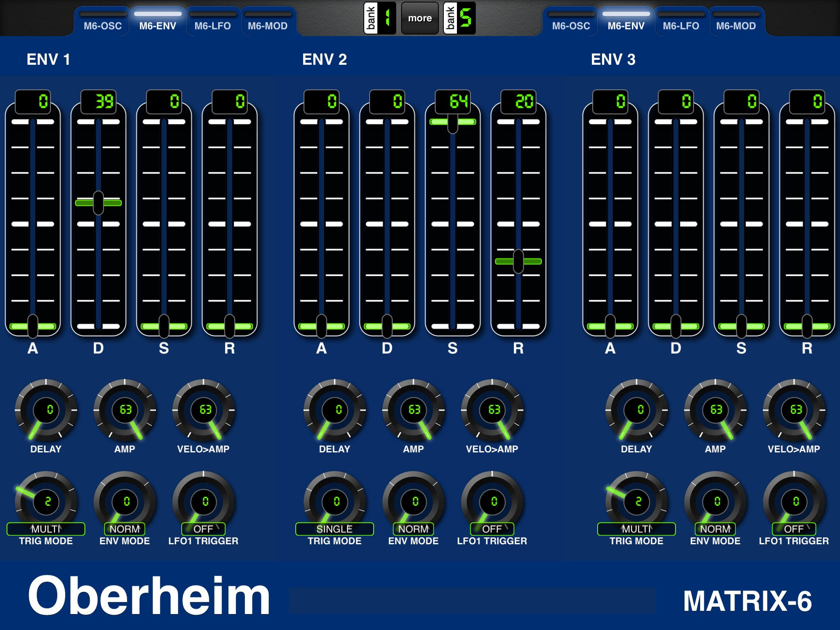Click ENV 1 ENV MODE knob
The height and width of the screenshot is (630, 840).
click(x=125, y=501)
